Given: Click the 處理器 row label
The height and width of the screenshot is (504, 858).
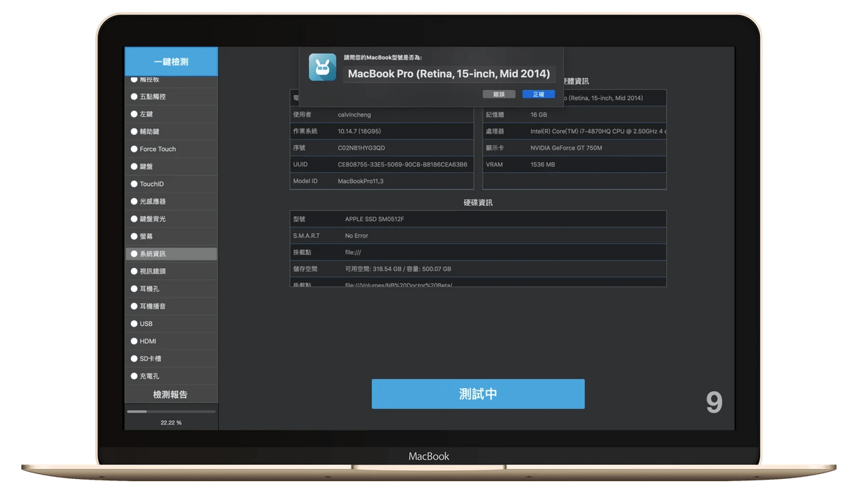Looking at the screenshot, I should 495,132.
